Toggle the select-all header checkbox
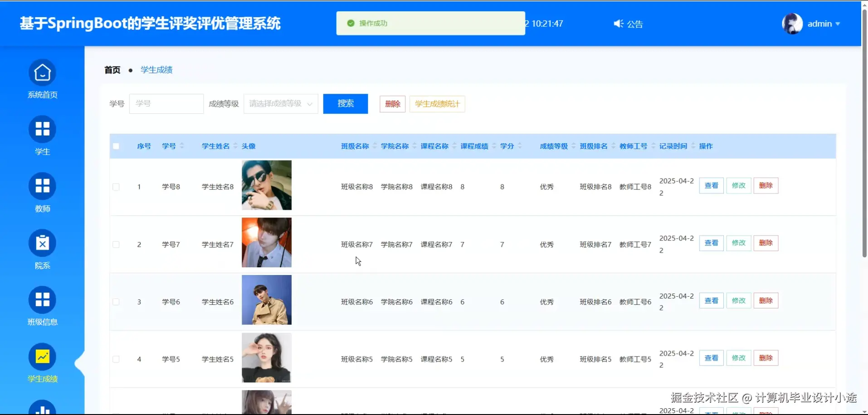The image size is (868, 415). coord(116,146)
